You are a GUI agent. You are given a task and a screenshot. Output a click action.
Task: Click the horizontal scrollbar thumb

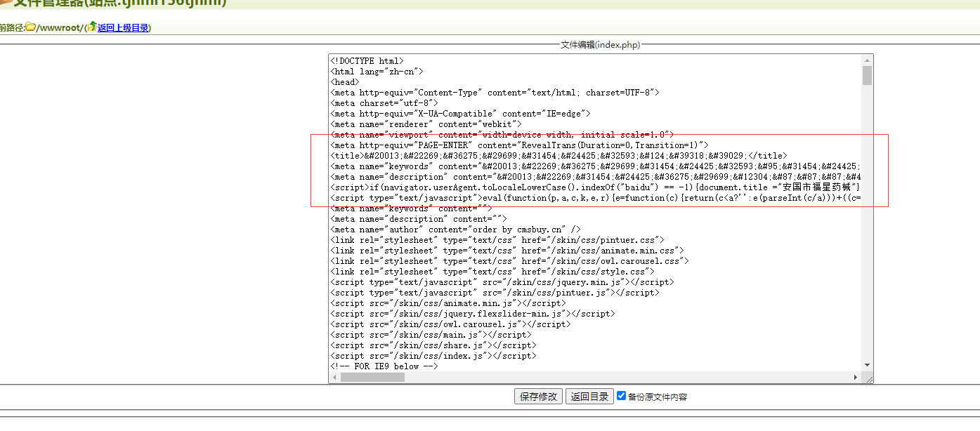pos(372,378)
